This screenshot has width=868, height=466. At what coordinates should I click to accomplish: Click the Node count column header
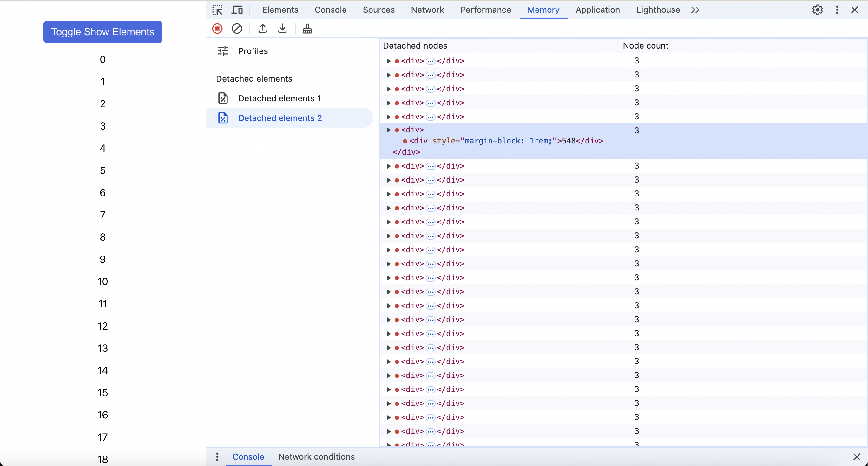(x=744, y=45)
